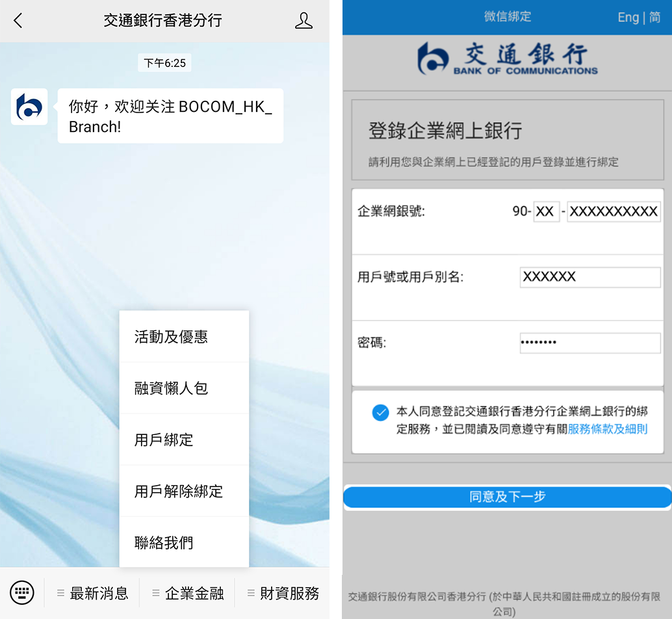Focus the 用戶號或用戶別名 input field
672x619 pixels.
[590, 277]
